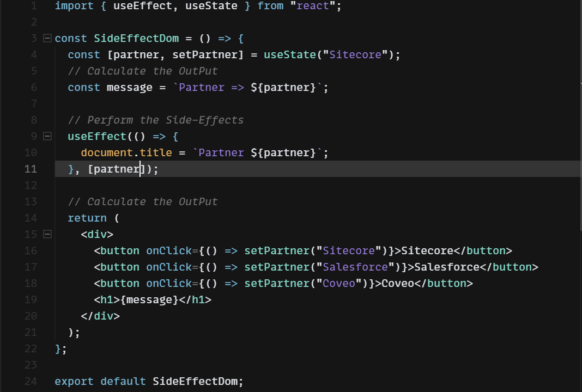Click the document keyword on line 10
The image size is (582, 392).
[x=107, y=152]
